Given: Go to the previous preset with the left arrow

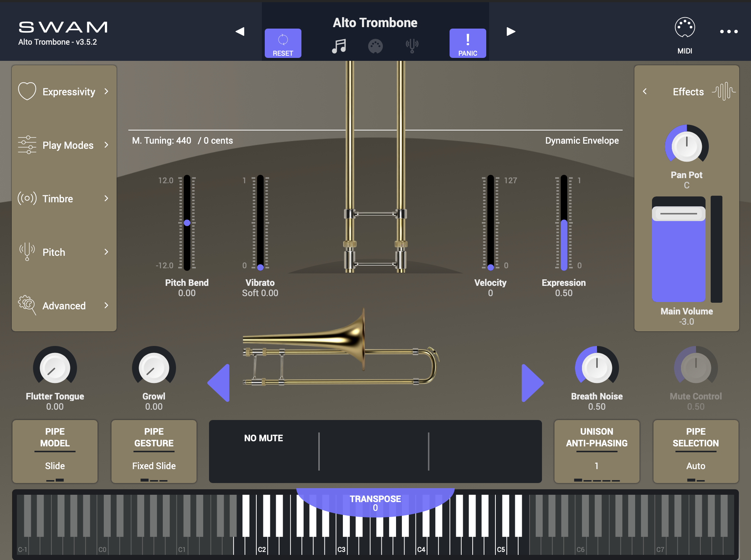Looking at the screenshot, I should pyautogui.click(x=240, y=31).
